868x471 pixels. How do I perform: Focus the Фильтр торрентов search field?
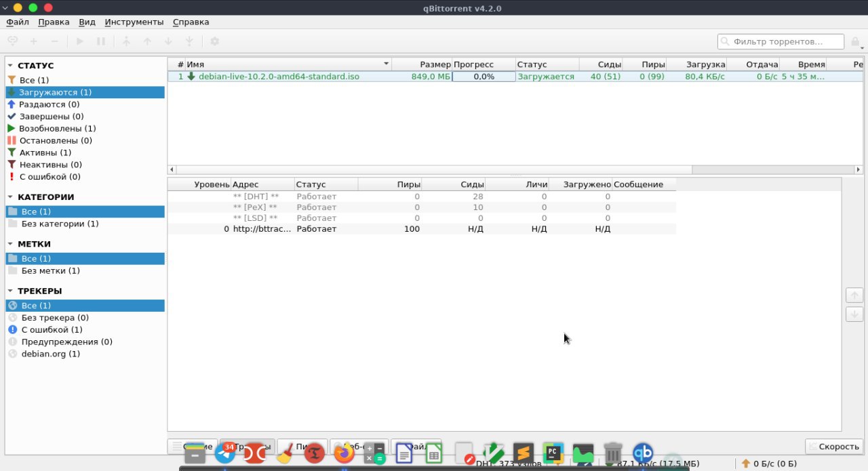pos(782,42)
